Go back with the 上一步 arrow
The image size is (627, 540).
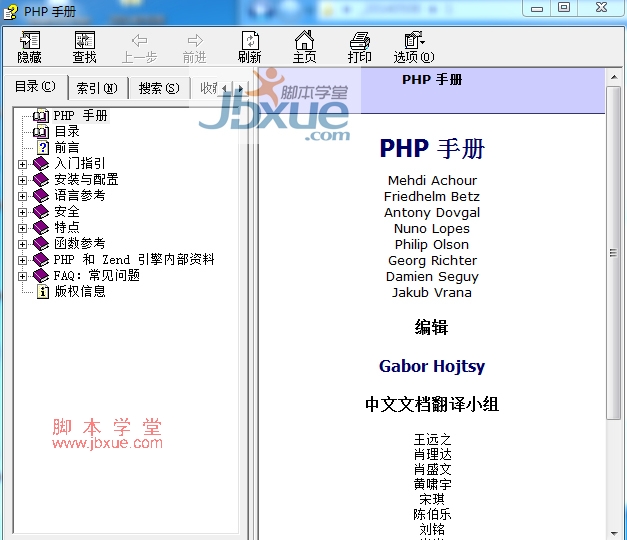tap(139, 48)
